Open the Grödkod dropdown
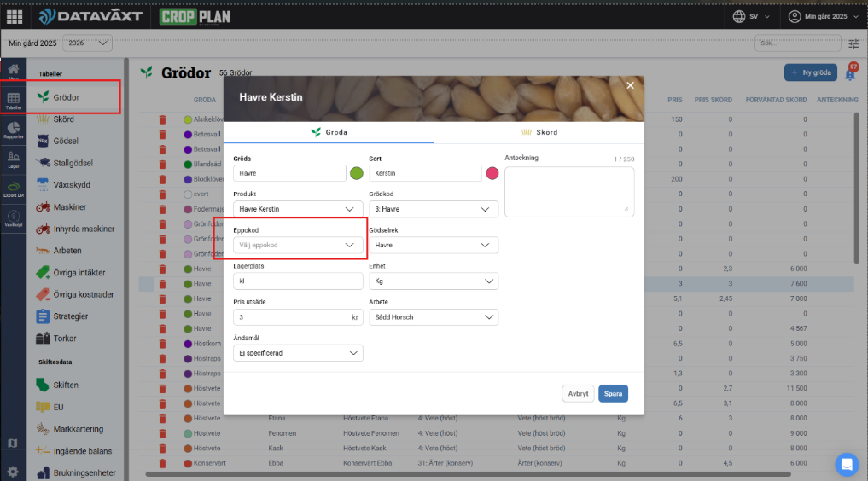The height and width of the screenshot is (481, 868). click(x=434, y=209)
